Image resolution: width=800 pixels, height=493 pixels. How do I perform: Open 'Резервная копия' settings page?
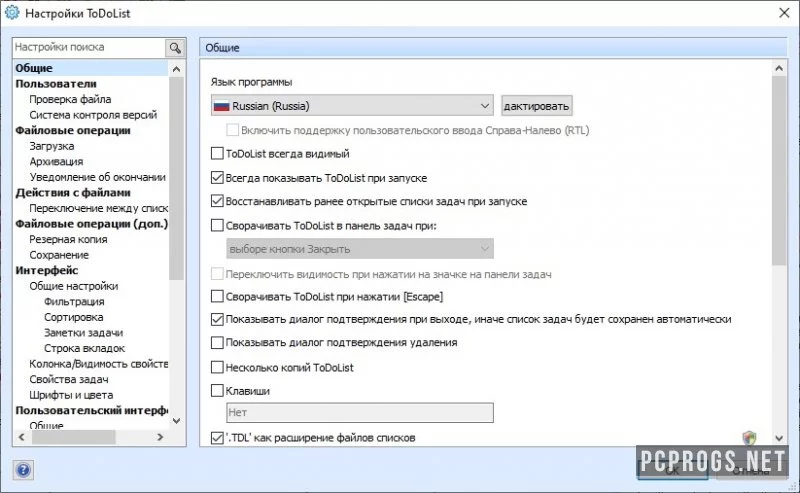pos(68,239)
